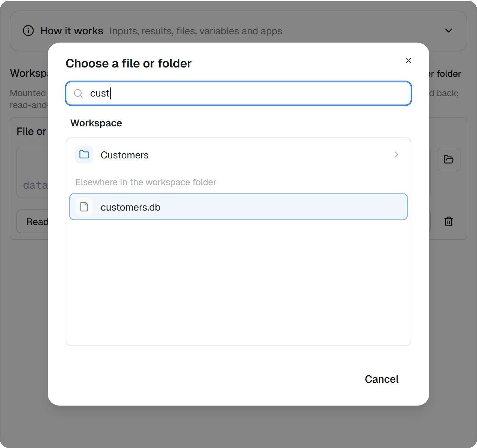Click the info icon beside How it works

tap(28, 31)
